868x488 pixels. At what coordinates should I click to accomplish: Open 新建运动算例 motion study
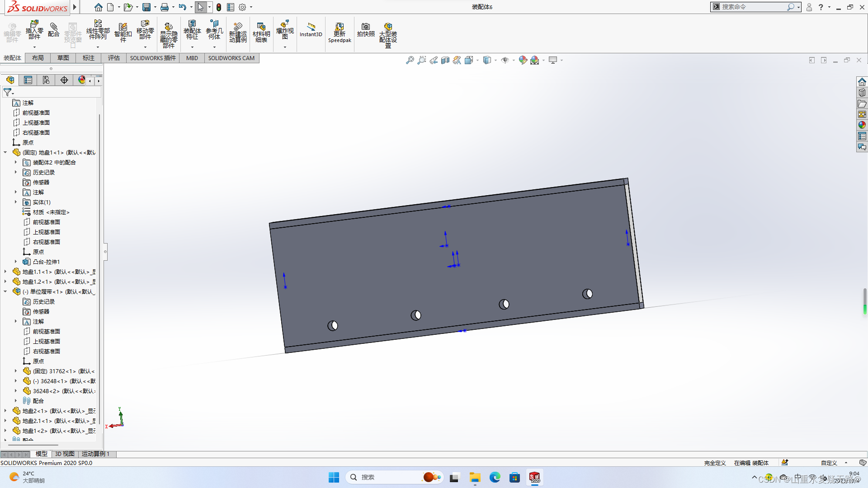238,32
